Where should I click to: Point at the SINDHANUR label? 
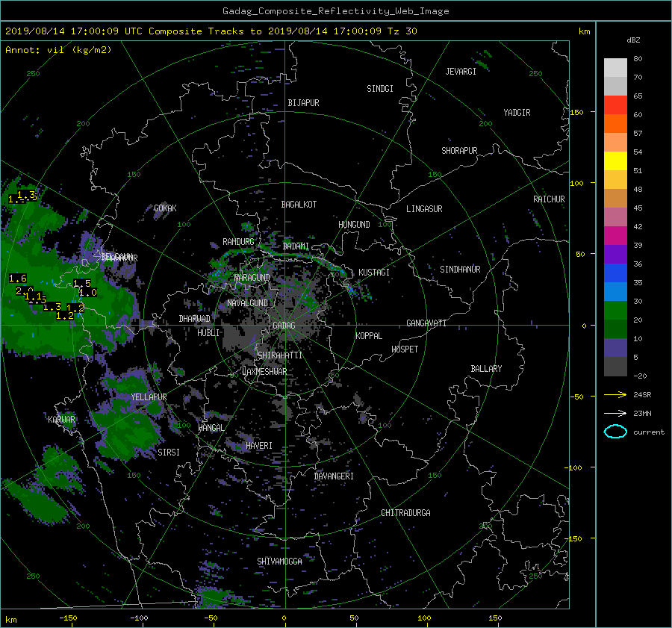(x=460, y=270)
